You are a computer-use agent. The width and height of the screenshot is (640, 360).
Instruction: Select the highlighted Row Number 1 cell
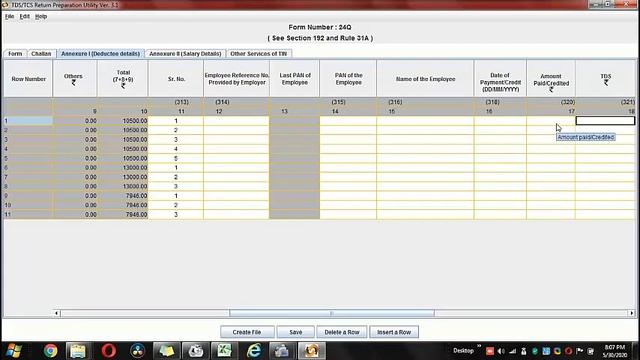28,121
